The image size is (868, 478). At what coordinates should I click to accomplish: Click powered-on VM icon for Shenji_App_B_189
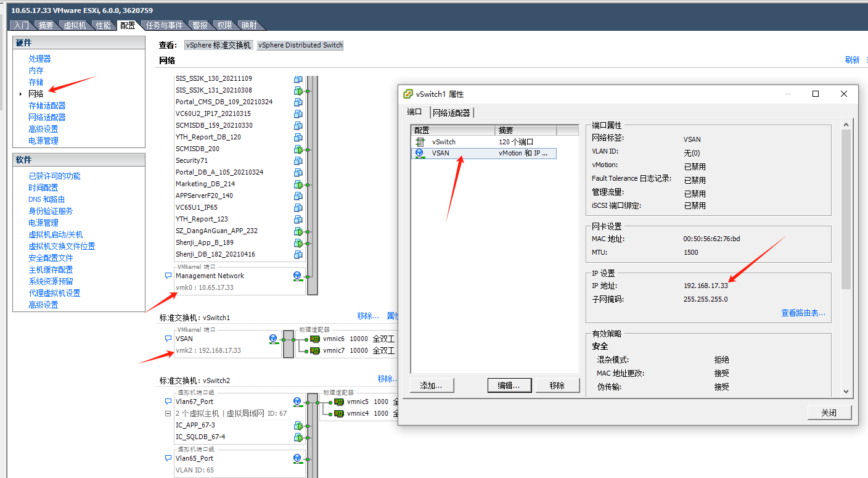(x=298, y=243)
